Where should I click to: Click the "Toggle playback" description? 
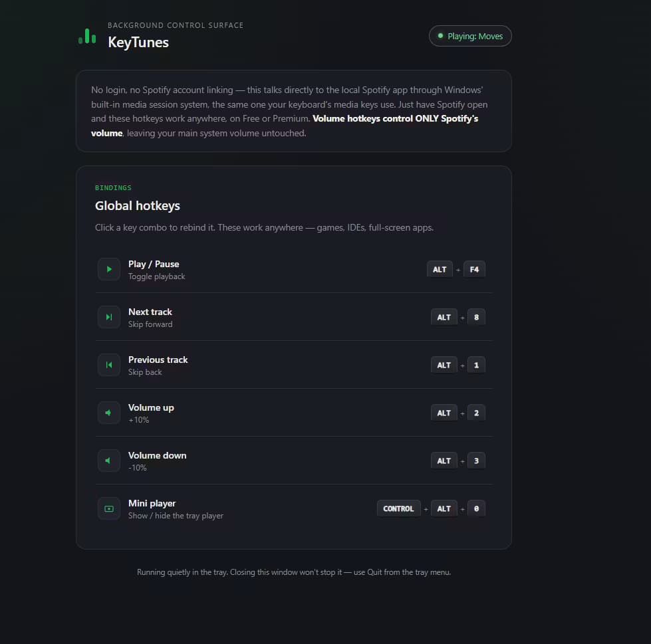point(156,276)
